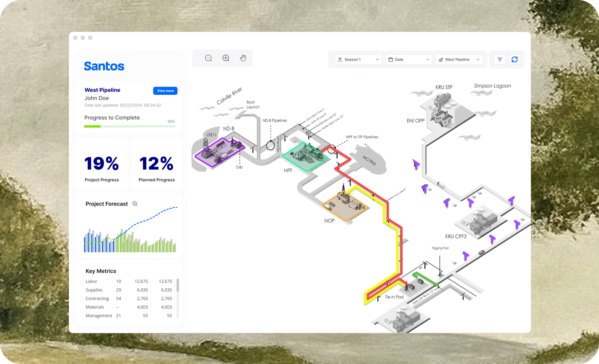Screen dimensions: 599x364
Task: Select the Labor row in Key Metrics
Action: click(129, 281)
